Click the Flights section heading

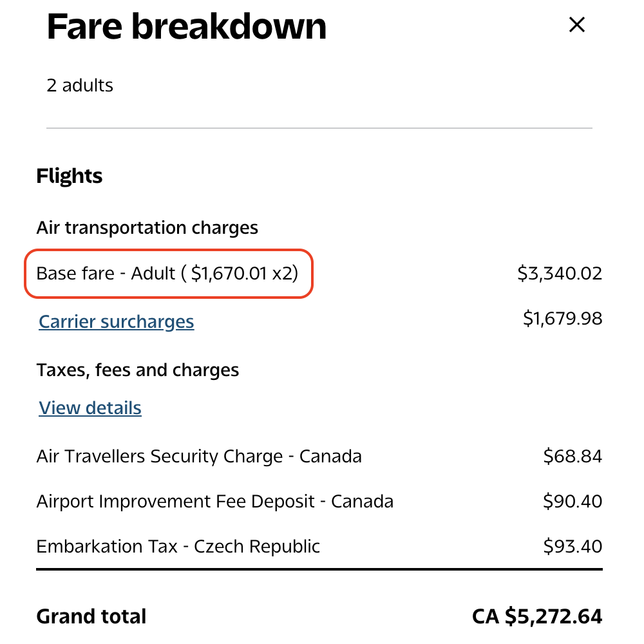pos(69,175)
